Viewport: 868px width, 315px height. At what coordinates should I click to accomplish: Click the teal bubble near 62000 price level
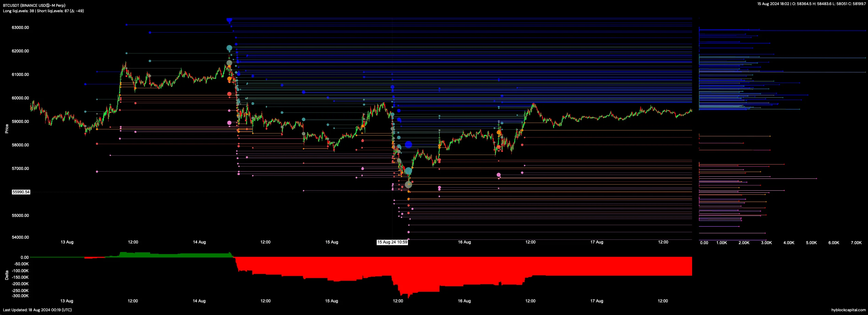(229, 48)
